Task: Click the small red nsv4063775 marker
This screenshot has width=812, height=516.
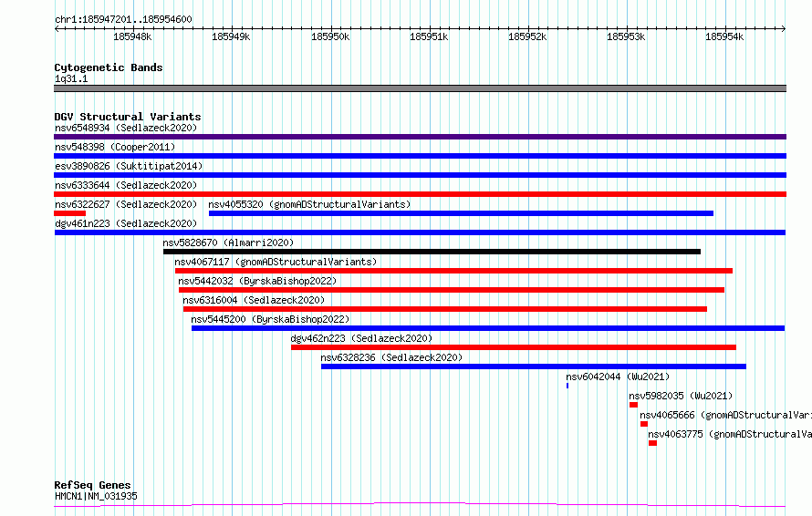Action: [x=653, y=443]
